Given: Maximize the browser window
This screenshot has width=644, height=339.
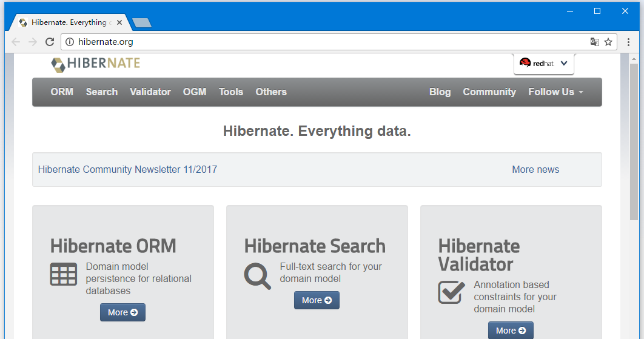Looking at the screenshot, I should 597,11.
